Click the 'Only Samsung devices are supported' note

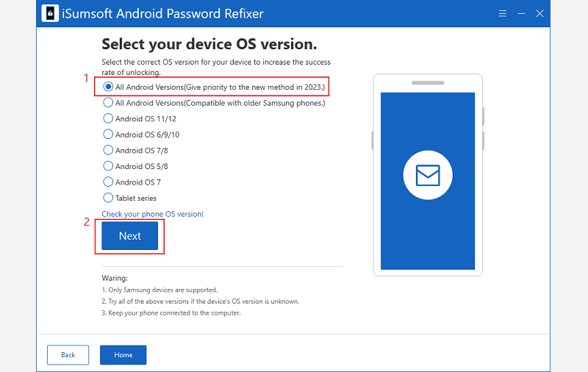tap(159, 290)
